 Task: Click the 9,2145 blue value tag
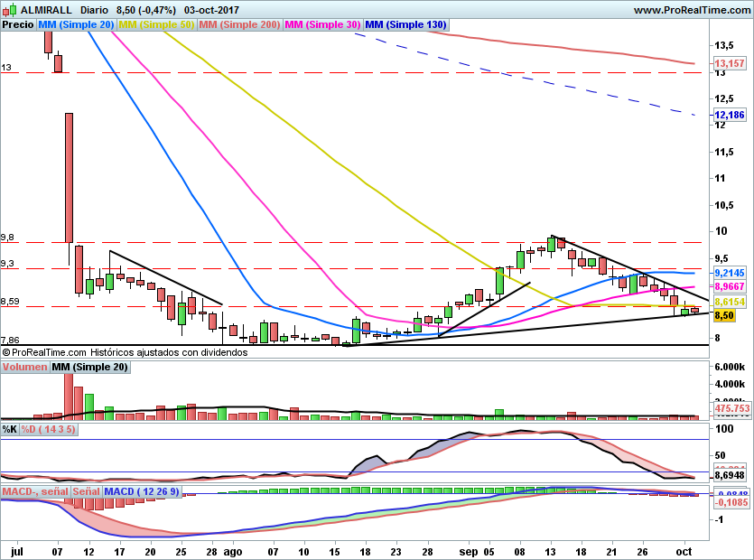729,273
